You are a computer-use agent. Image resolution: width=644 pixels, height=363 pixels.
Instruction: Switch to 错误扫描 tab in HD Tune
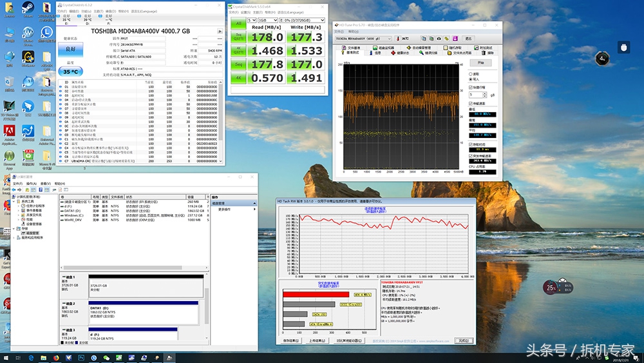pos(428,53)
